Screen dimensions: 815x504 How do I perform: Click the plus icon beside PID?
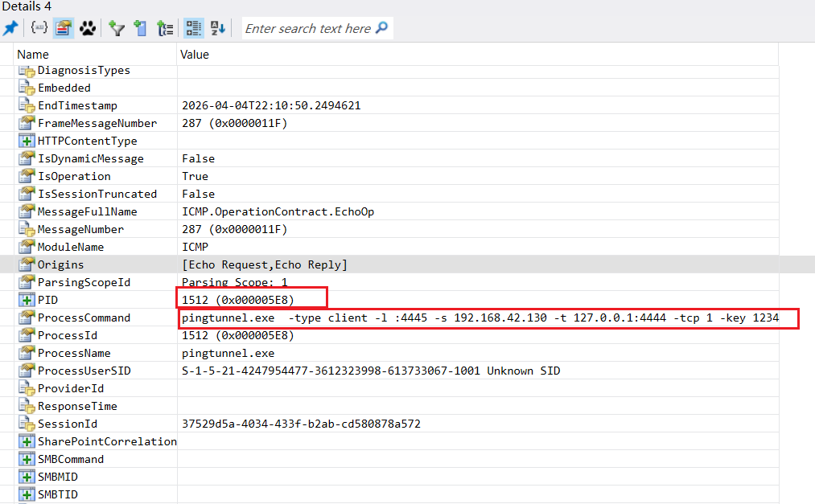(27, 300)
